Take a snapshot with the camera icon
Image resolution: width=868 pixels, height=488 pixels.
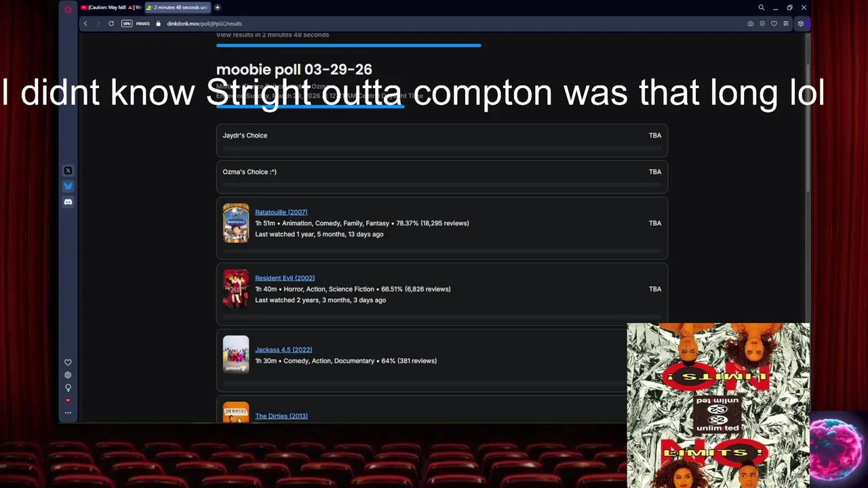[751, 24]
